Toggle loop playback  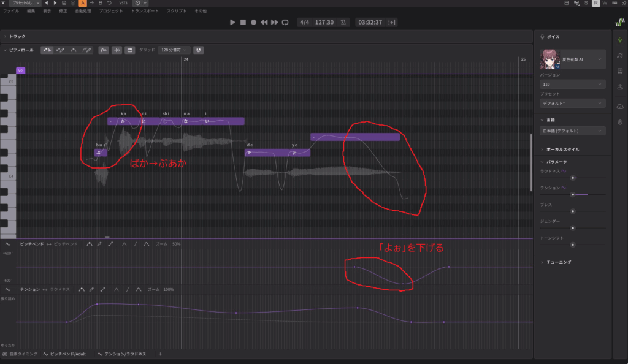pos(285,23)
